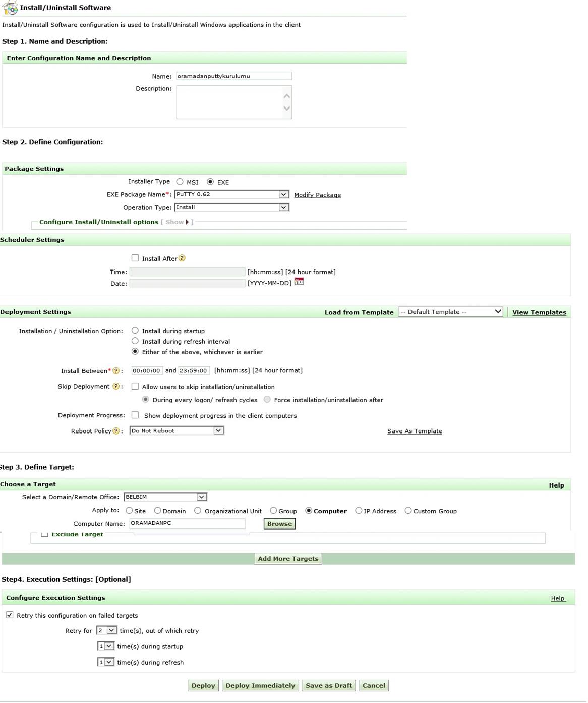Click the configuration Name input field
The height and width of the screenshot is (703, 588).
pyautogui.click(x=234, y=76)
